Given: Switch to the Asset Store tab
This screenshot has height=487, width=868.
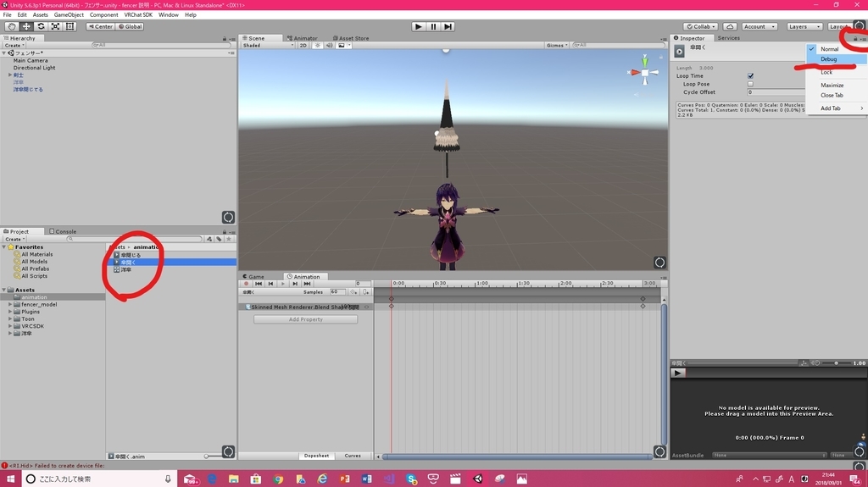Looking at the screenshot, I should click(351, 38).
